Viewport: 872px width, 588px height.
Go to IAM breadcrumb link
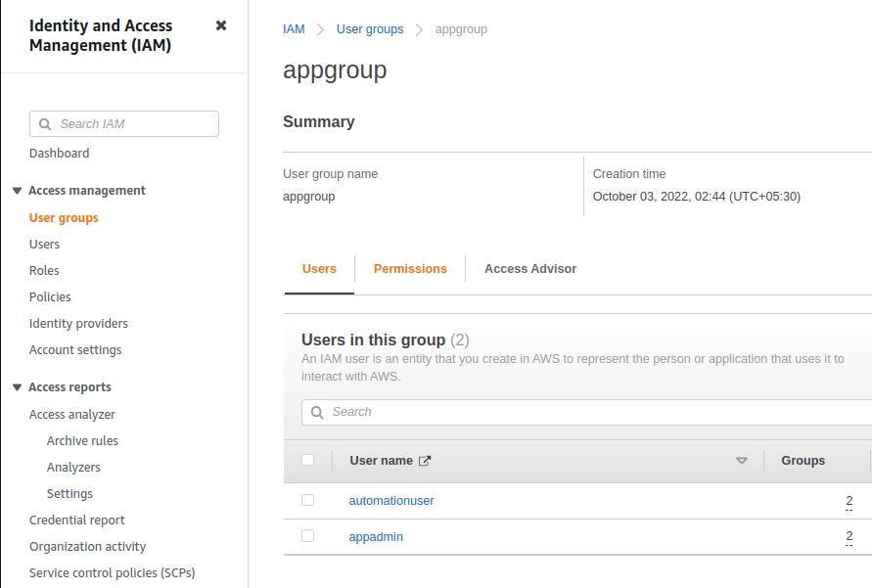(294, 29)
